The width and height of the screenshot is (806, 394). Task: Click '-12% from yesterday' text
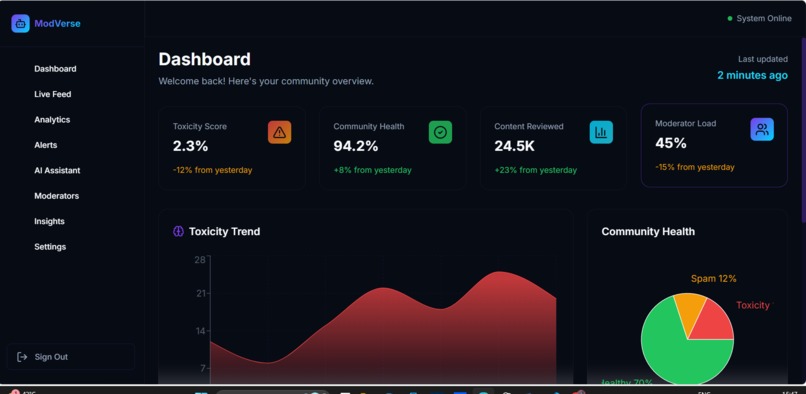[x=212, y=170]
